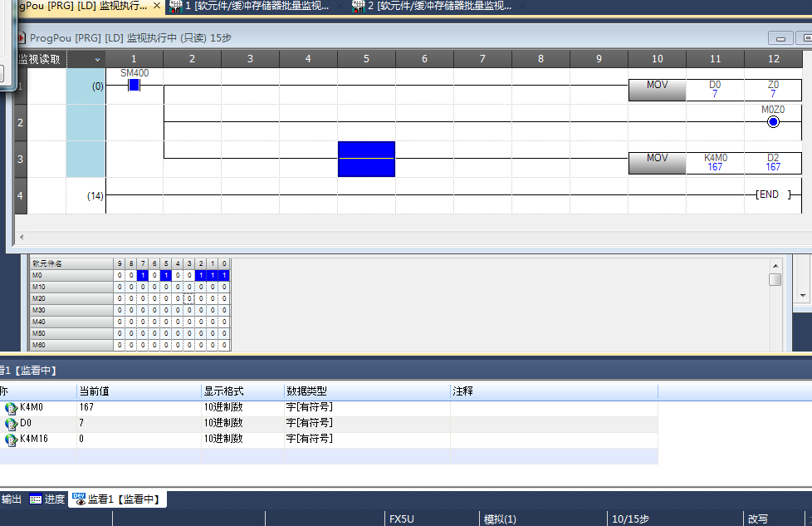Click the K4M16 watch item icon
This screenshot has width=812, height=526.
click(x=11, y=440)
